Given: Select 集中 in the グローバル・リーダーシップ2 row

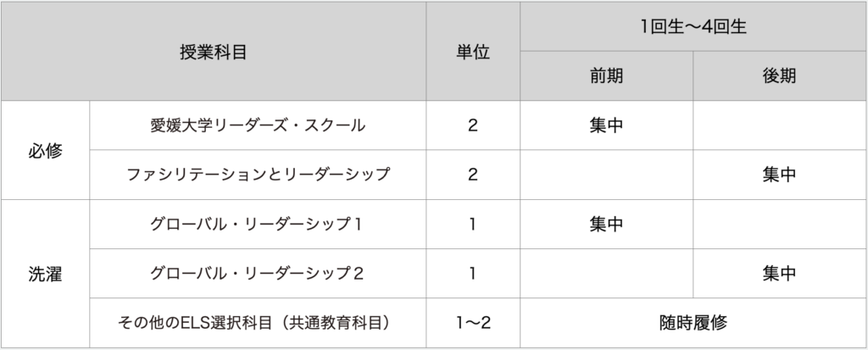Looking at the screenshot, I should point(778,273).
